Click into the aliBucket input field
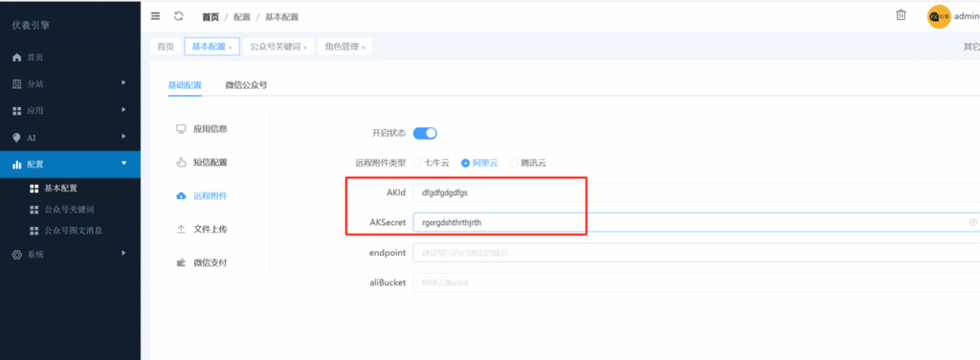980x360 pixels. click(697, 282)
